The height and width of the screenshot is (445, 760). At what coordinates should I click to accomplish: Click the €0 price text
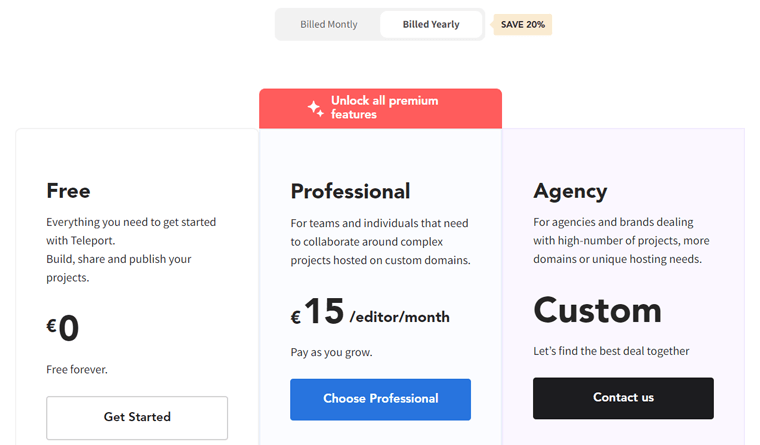(63, 328)
